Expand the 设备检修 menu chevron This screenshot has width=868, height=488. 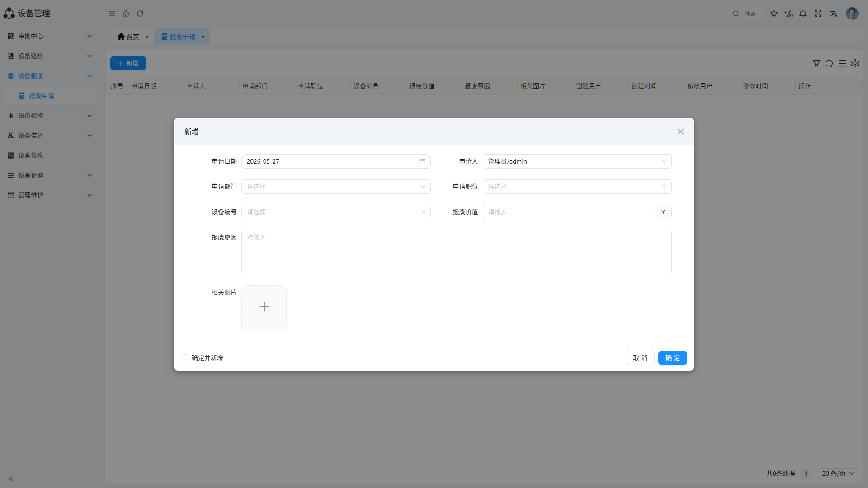(x=90, y=116)
